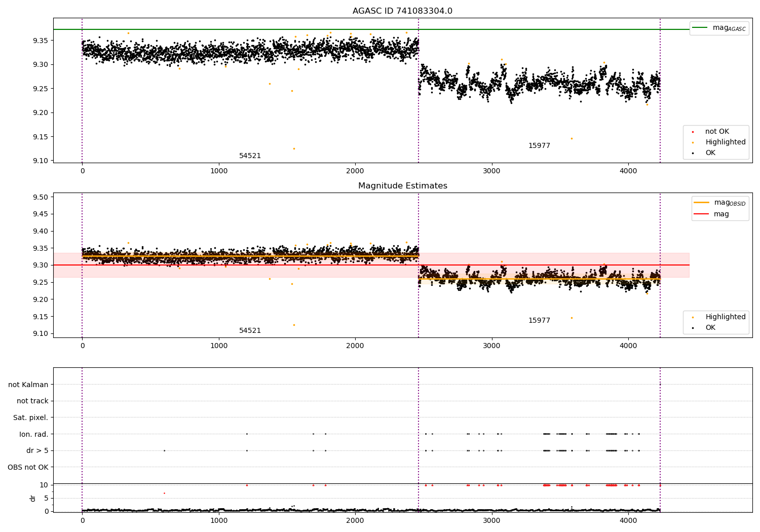Click the 0 x-tick under the bottom plot
The width and height of the screenshot is (760, 532).
click(x=82, y=520)
